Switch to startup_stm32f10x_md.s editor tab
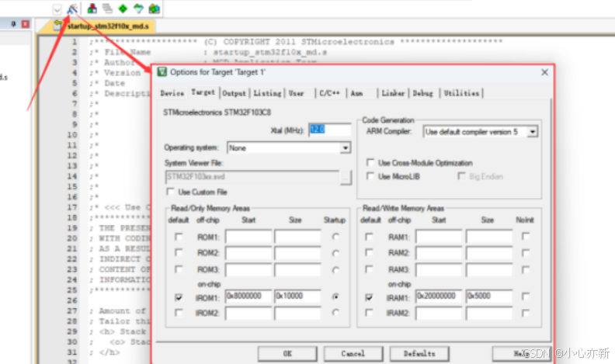The image size is (615, 364). tap(103, 26)
